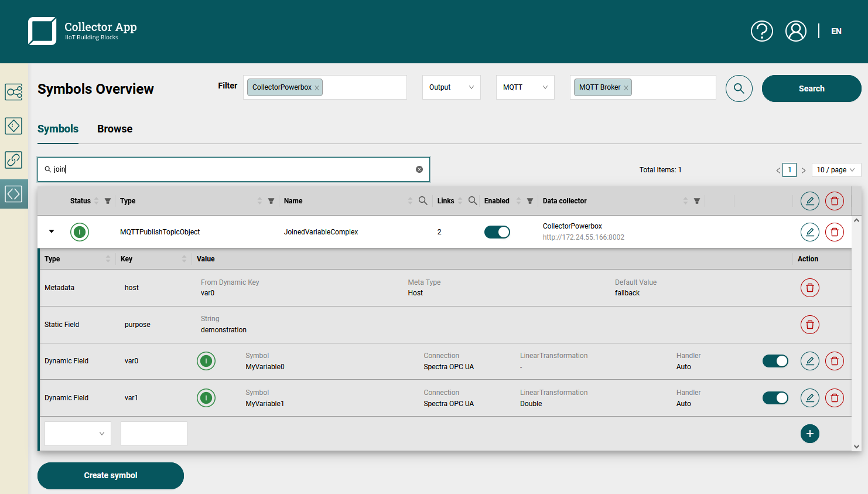Delete the host Metadata row
Screen dimensions: 868x494
pyautogui.click(x=809, y=288)
